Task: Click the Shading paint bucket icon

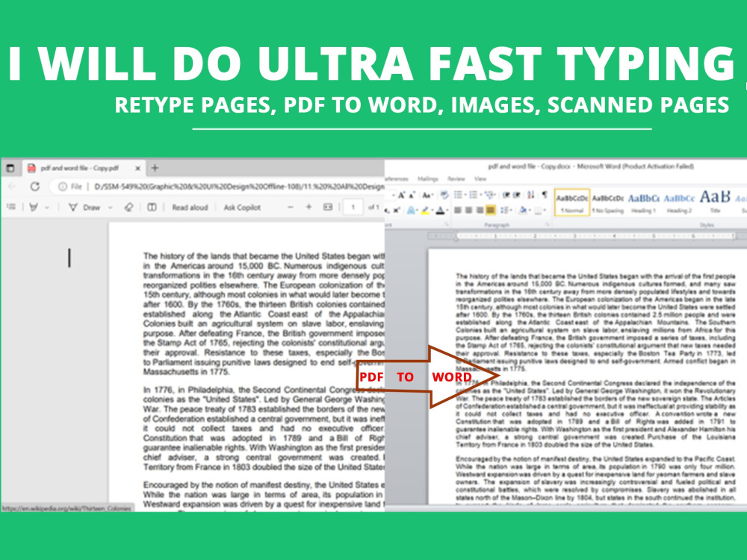Action: 523,210
